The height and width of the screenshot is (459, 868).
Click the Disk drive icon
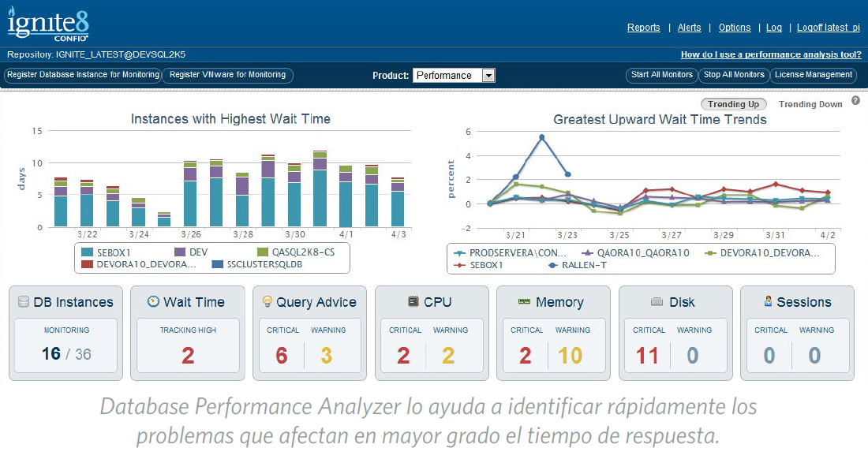click(x=657, y=302)
